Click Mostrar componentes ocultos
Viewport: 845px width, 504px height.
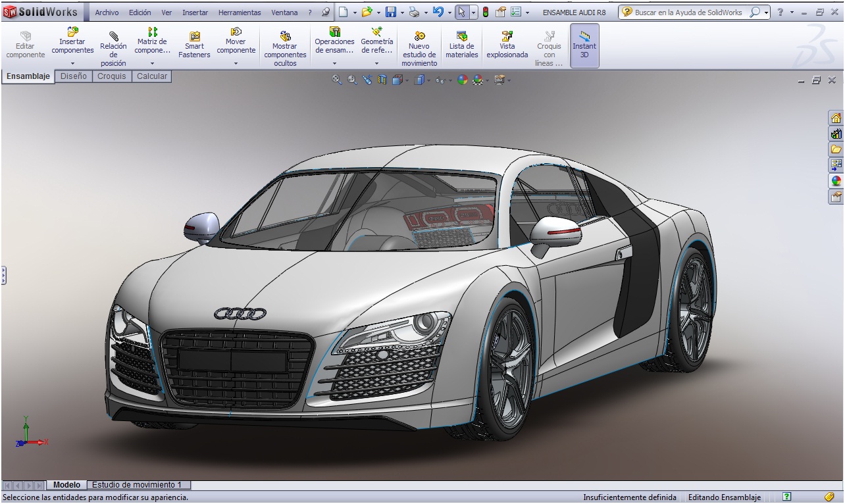click(x=285, y=49)
